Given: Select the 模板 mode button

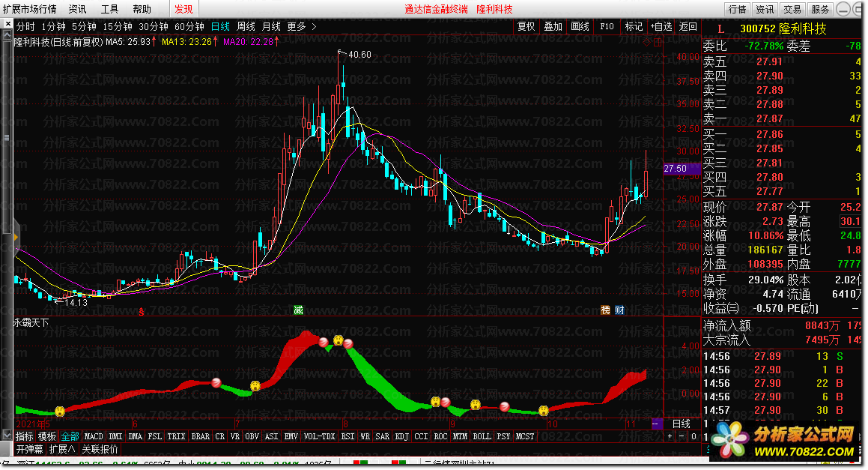Looking at the screenshot, I should (47, 436).
